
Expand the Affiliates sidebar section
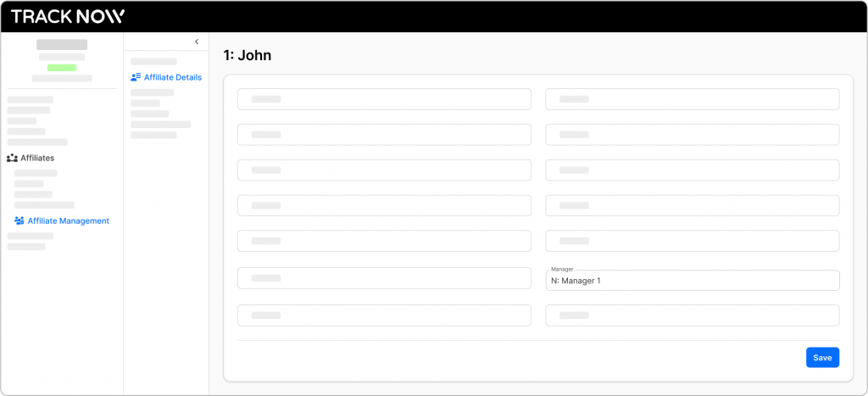[37, 158]
